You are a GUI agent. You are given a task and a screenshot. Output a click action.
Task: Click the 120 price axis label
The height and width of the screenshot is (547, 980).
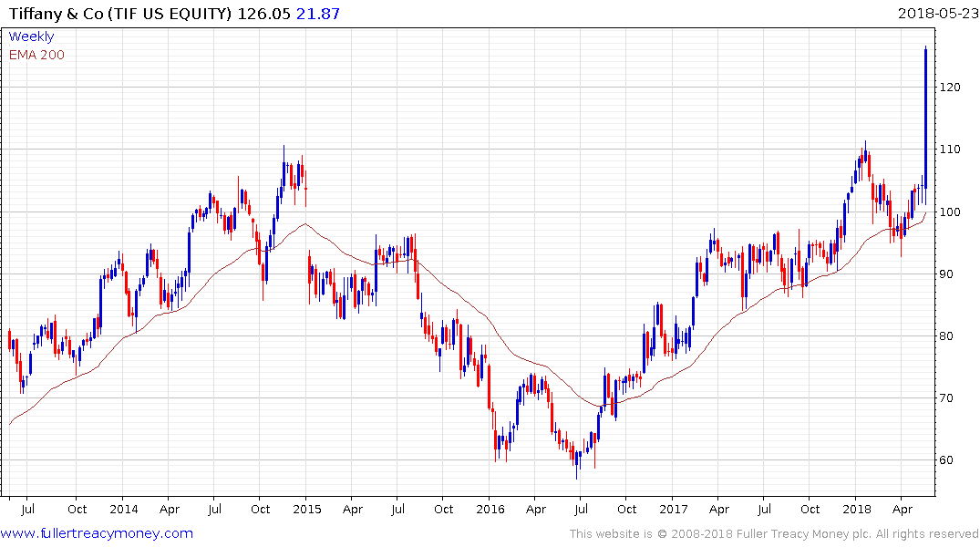(x=949, y=87)
